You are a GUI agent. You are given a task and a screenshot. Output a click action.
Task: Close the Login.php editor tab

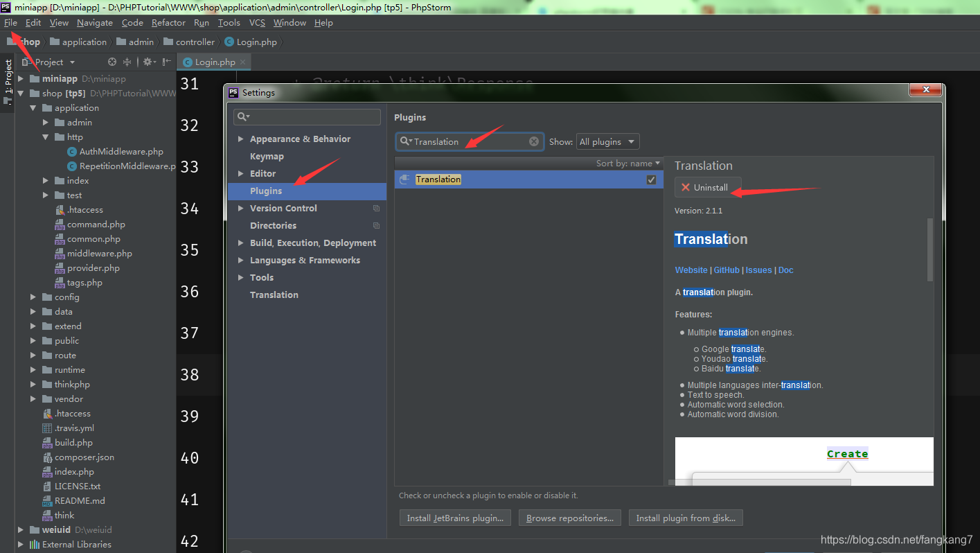(x=242, y=62)
